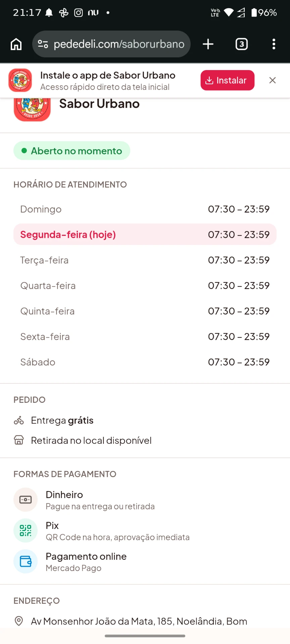Tap the Pagamento online wallet icon
The height and width of the screenshot is (644, 290).
click(x=26, y=561)
